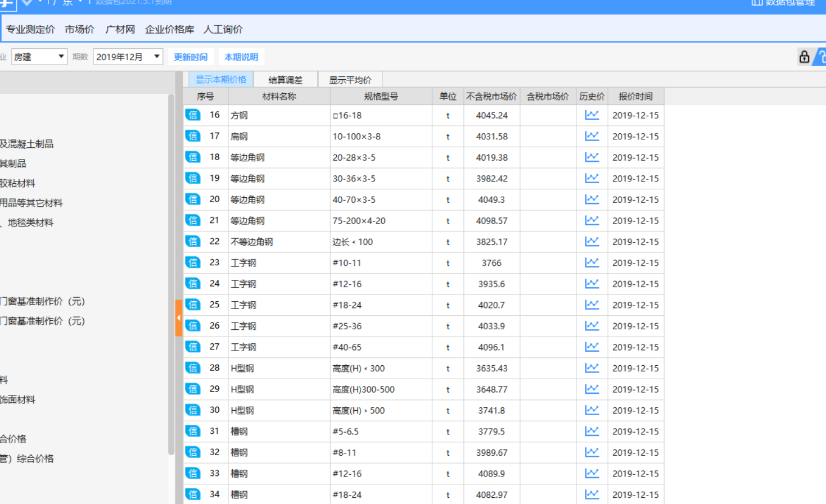Screen dimensions: 826x504
Task: Select 用品等其它材料 category in left tree
Action: (x=31, y=203)
